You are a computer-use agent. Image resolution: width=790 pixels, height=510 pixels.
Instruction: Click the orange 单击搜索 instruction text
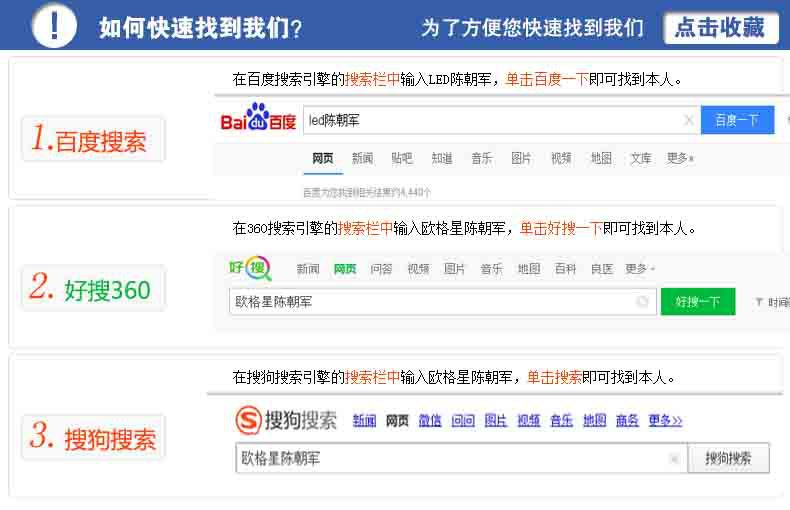(554, 377)
